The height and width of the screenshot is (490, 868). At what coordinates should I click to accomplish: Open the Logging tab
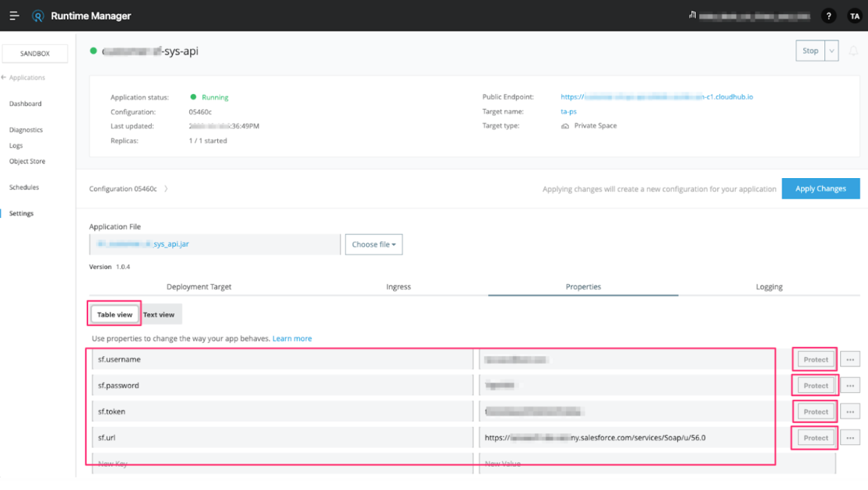768,286
